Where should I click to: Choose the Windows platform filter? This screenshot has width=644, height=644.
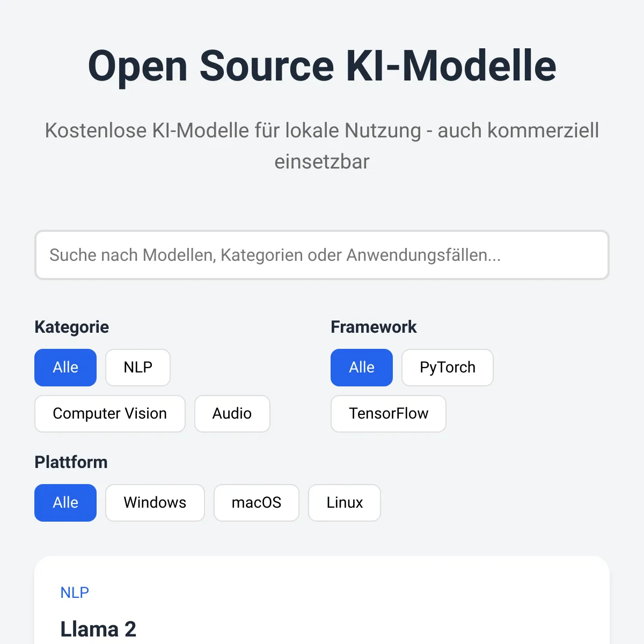tap(155, 503)
